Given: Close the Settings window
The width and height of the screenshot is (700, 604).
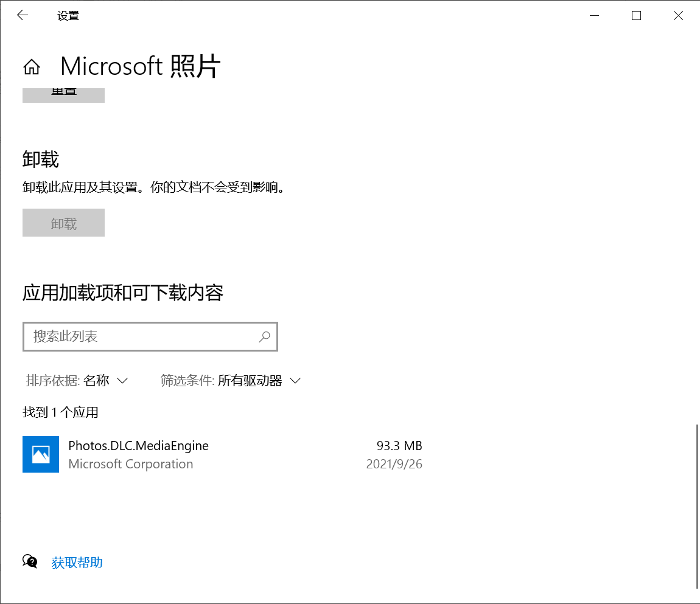Looking at the screenshot, I should [678, 16].
